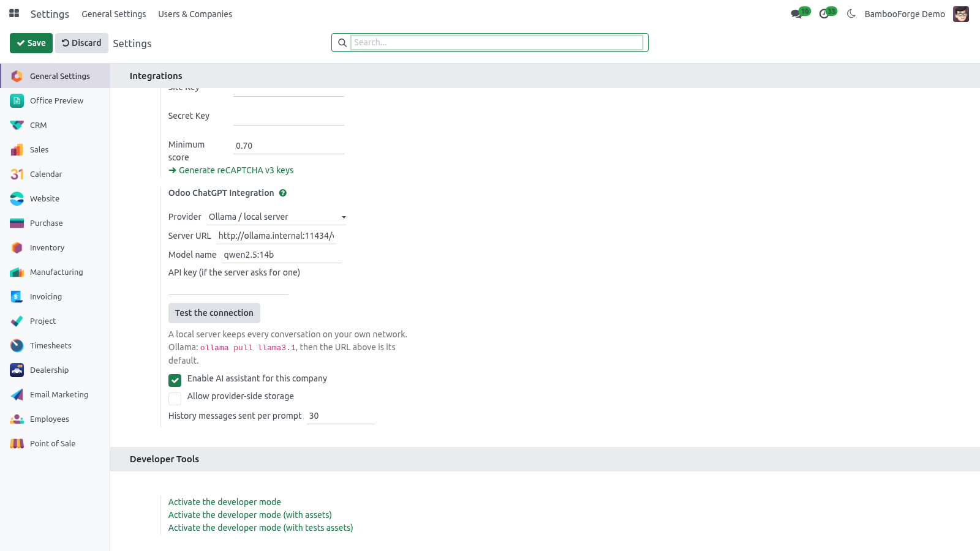
Task: Open the Calendar app icon
Action: pyautogui.click(x=17, y=174)
